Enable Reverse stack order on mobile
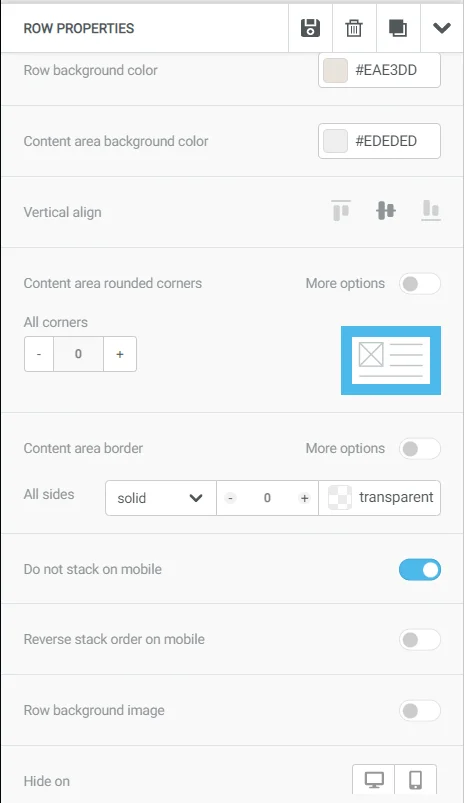The height and width of the screenshot is (803, 466). (x=420, y=640)
